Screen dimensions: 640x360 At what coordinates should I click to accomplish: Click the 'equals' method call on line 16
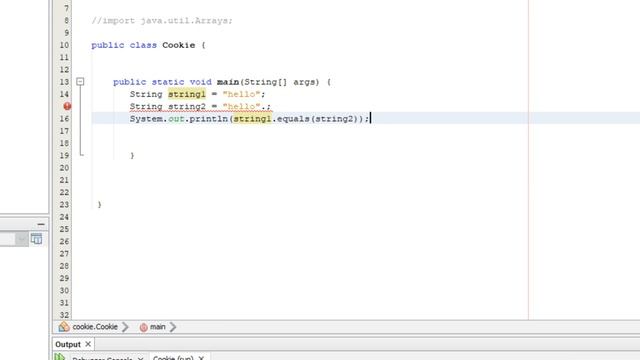[x=293, y=119]
